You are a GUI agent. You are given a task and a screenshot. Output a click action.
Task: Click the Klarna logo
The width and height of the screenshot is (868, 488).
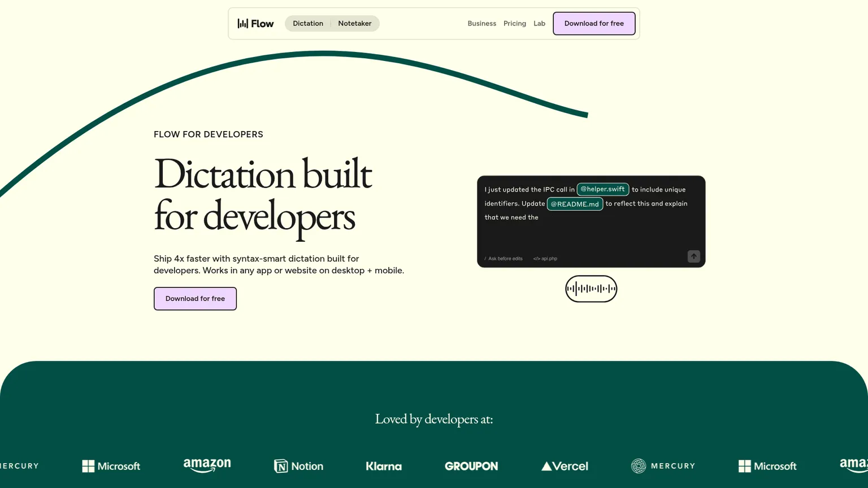384,466
